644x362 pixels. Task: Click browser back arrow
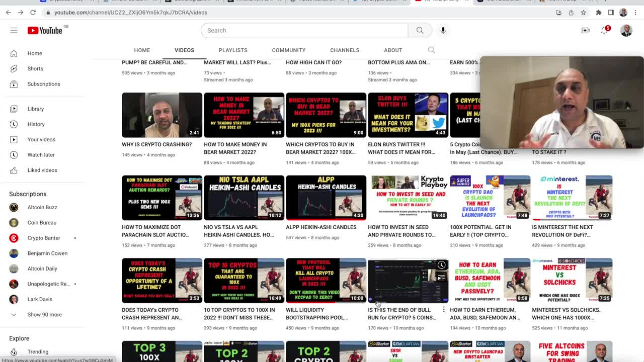[8, 13]
